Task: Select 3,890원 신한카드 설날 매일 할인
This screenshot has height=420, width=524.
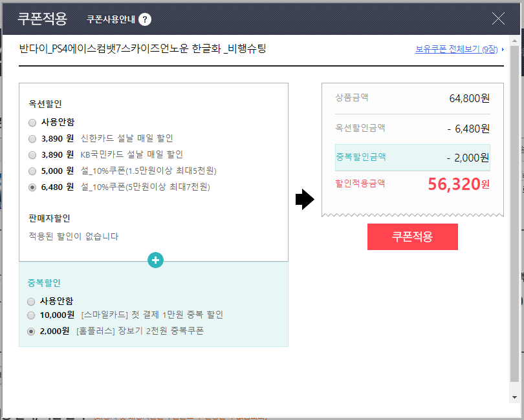Action: point(32,138)
